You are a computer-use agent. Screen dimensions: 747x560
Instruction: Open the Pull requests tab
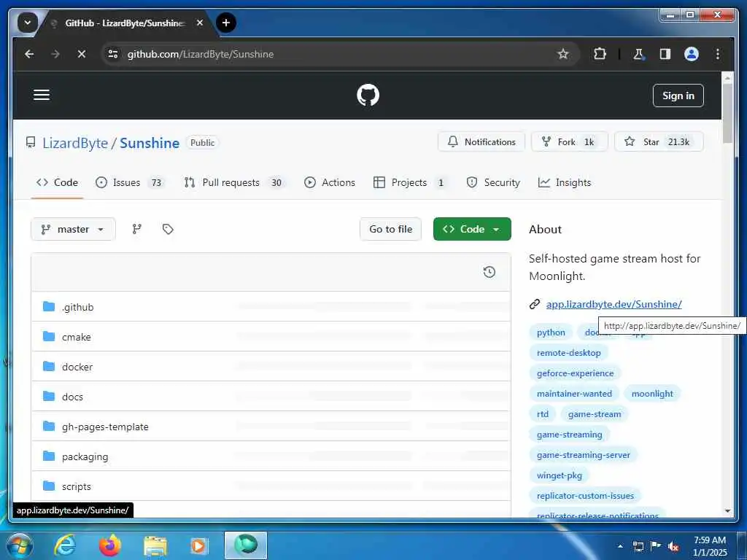click(x=234, y=182)
